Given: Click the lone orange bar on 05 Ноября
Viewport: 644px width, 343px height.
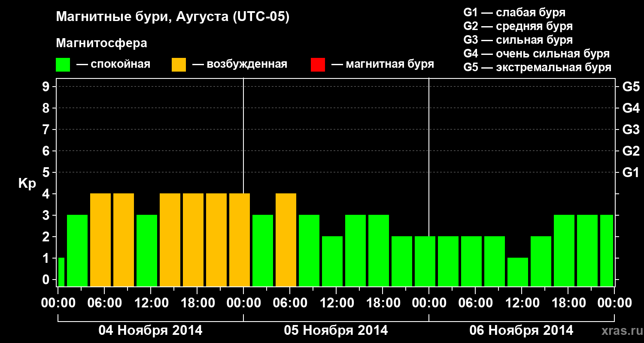Looking at the screenshot, I should coord(286,240).
